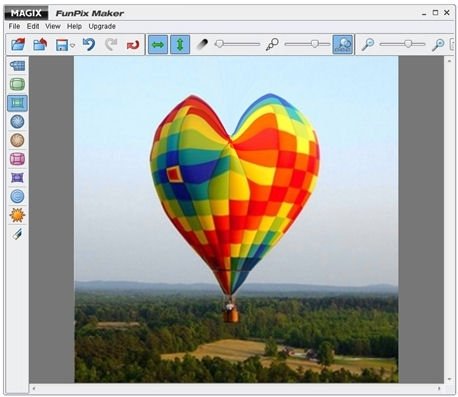Select the brown sphere distortion tool
The width and height of the screenshot is (458, 397).
[17, 140]
